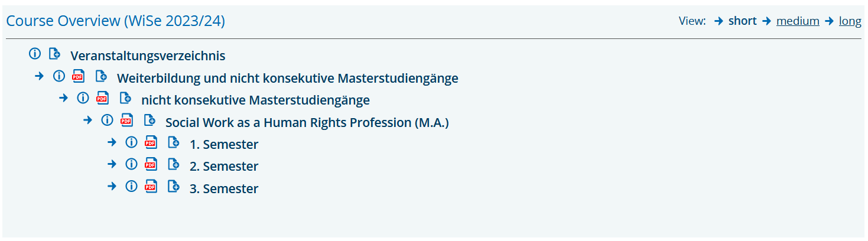Expand arrow before 1. Semester row
868x241 pixels.
(x=112, y=142)
